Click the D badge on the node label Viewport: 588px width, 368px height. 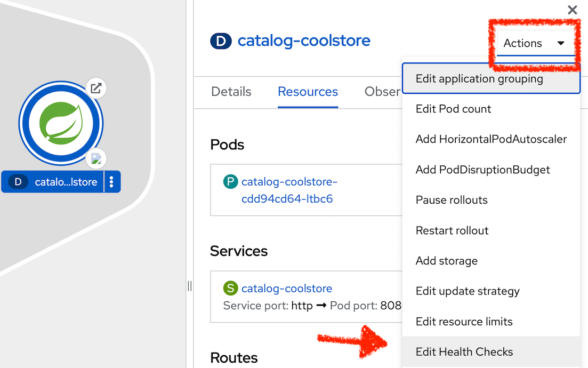tap(18, 181)
